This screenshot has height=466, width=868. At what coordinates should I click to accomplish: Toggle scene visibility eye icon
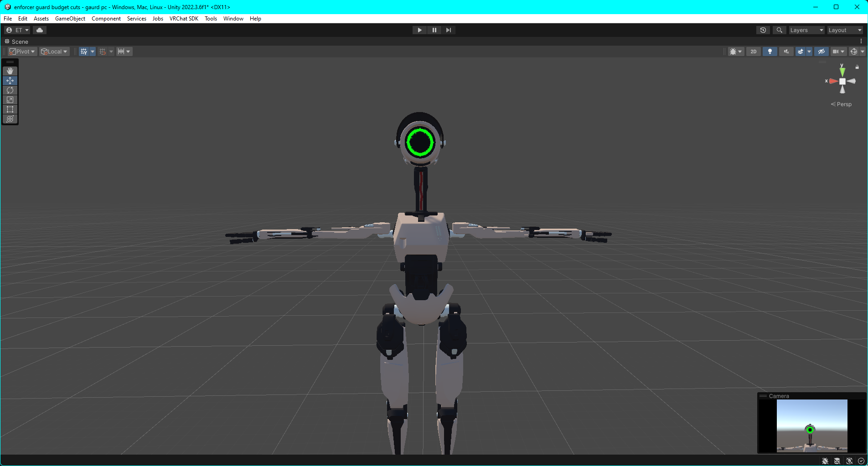pos(821,51)
